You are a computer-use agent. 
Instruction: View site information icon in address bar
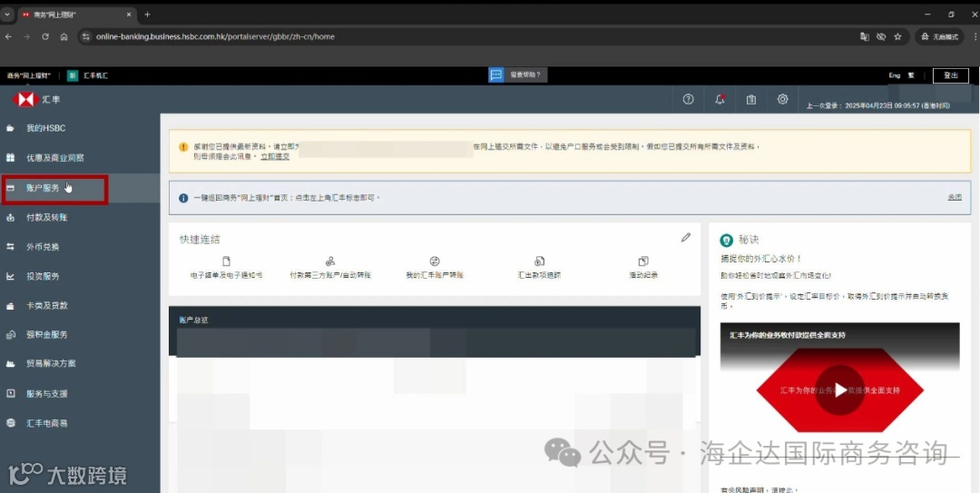[x=86, y=37]
